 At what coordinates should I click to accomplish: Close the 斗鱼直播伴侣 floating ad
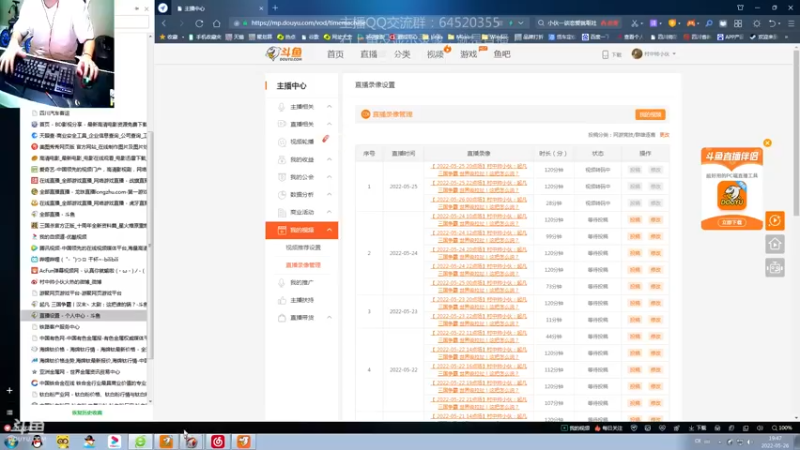click(x=767, y=143)
